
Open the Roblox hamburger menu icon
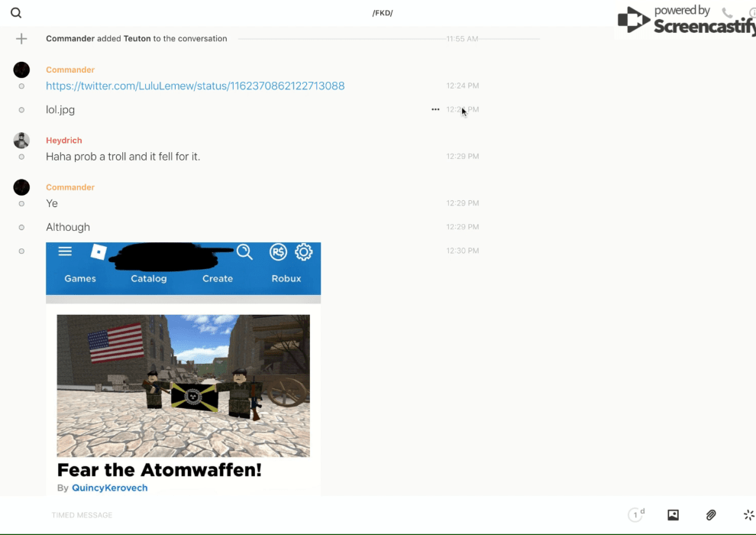coord(65,251)
